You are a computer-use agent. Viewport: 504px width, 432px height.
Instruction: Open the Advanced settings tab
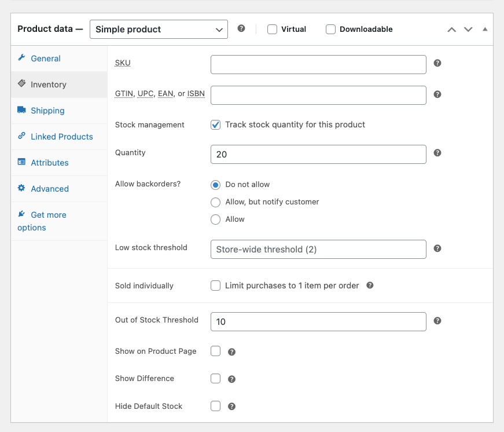tap(50, 189)
